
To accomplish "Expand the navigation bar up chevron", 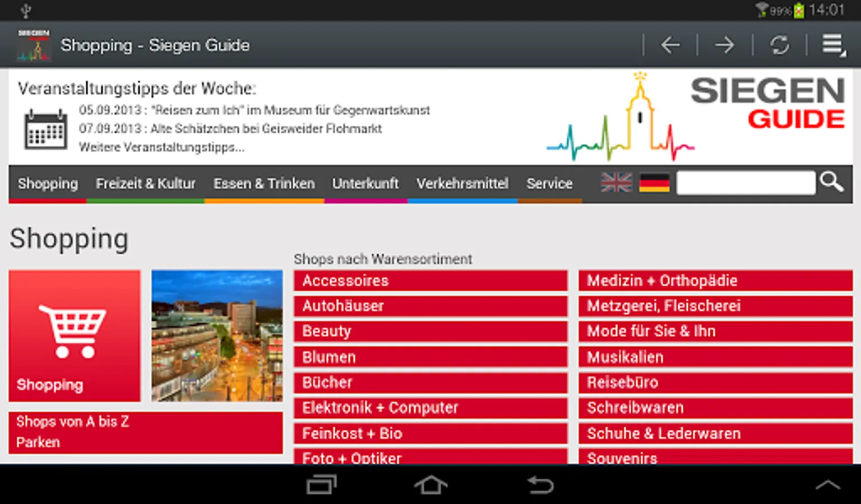I will pos(827,485).
